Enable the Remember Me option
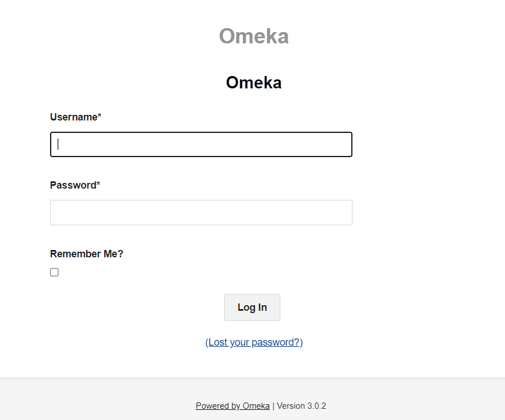Image resolution: width=505 pixels, height=420 pixels. pos(54,272)
